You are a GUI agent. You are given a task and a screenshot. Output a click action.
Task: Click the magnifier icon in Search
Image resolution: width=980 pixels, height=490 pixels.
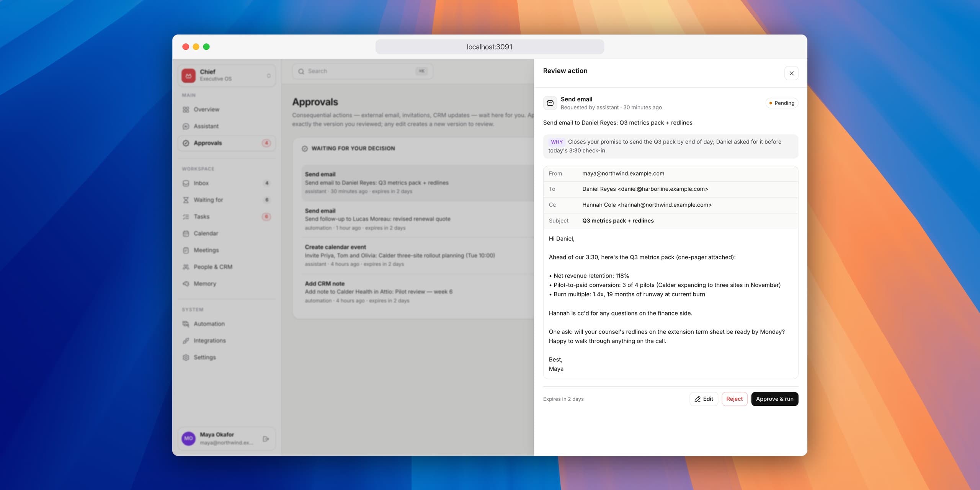301,71
